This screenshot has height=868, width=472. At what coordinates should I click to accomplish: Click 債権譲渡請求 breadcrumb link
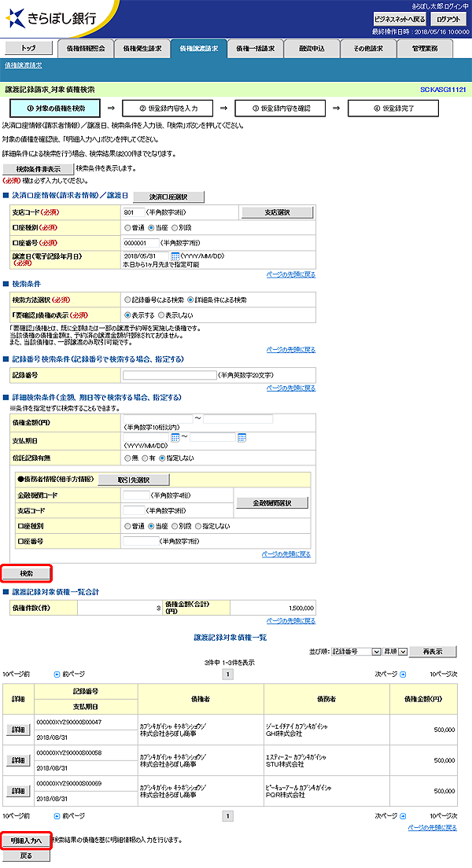tap(24, 65)
